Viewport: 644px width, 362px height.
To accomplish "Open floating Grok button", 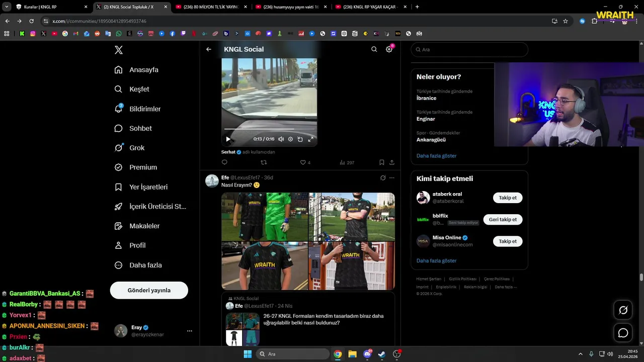I will click(x=623, y=310).
